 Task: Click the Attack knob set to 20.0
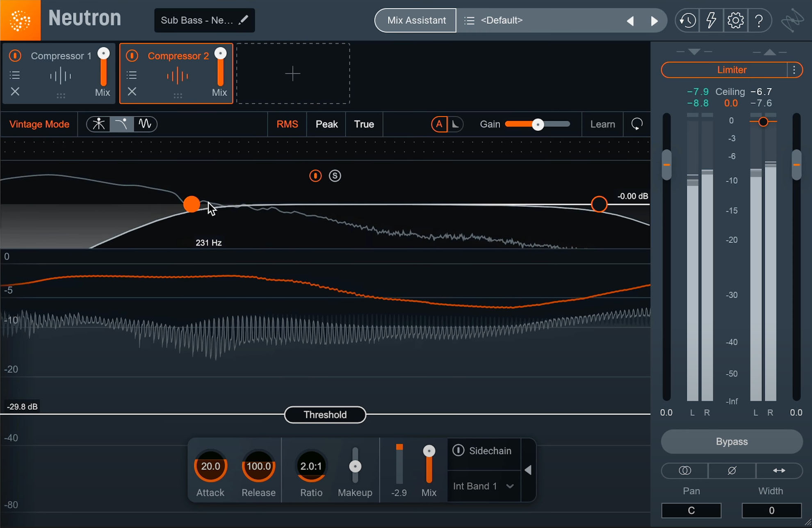(210, 466)
